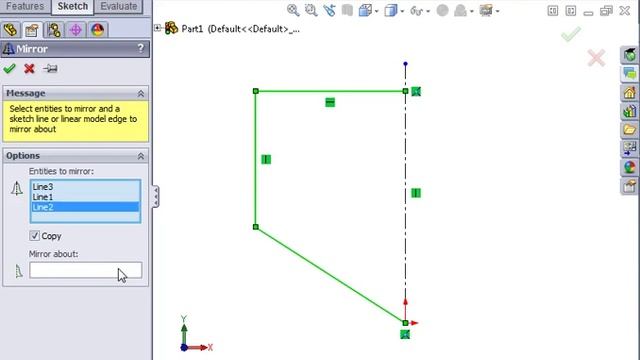Select the Zoom to Area tool

[311, 10]
